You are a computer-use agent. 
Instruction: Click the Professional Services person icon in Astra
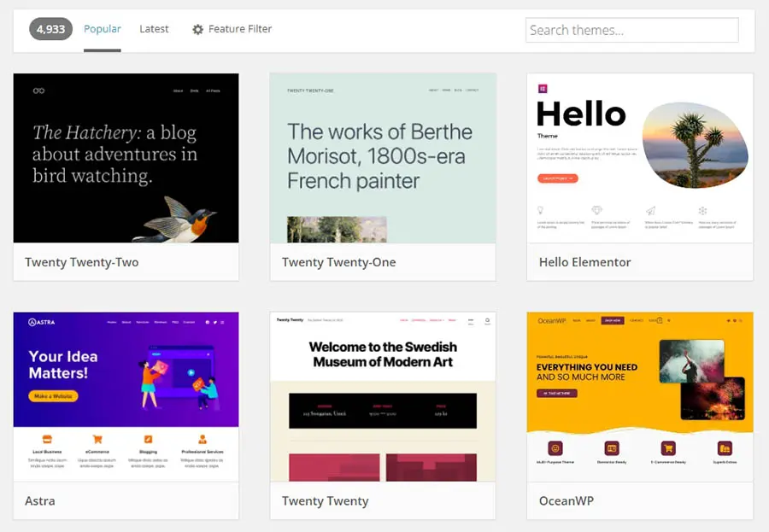[202, 438]
